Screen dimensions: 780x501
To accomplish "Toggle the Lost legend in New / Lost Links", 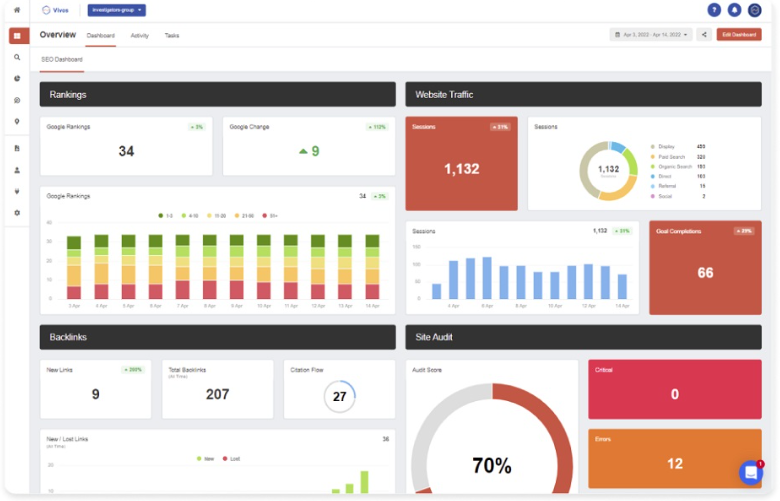I will click(x=231, y=459).
